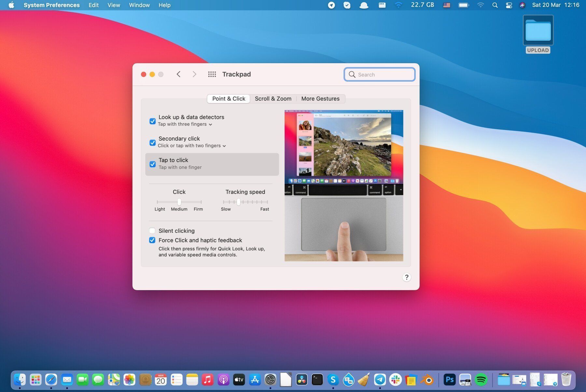This screenshot has width=586, height=392.
Task: Open the Terminal dock icon
Action: click(317, 380)
